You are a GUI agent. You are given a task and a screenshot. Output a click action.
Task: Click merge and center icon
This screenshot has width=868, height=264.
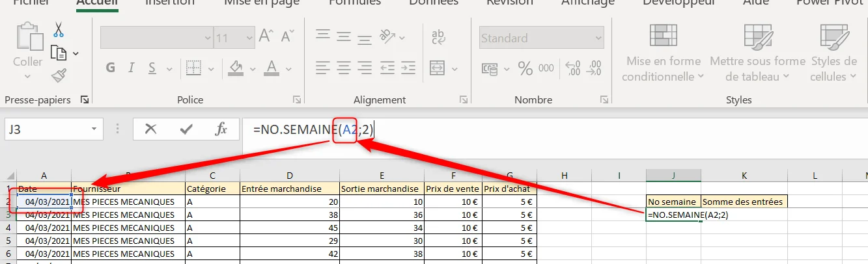(x=437, y=68)
